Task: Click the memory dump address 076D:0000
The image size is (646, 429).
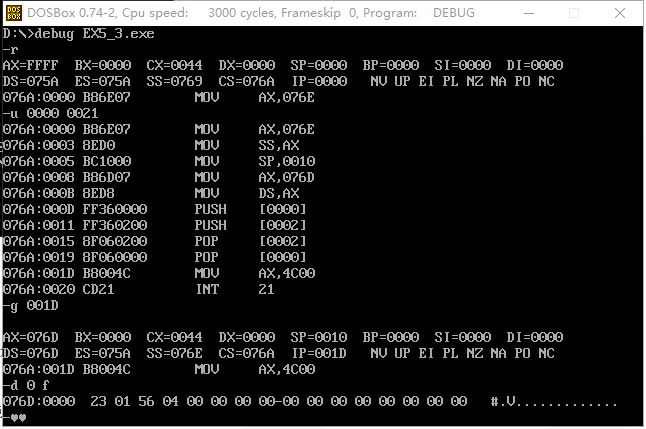Action: (x=39, y=401)
